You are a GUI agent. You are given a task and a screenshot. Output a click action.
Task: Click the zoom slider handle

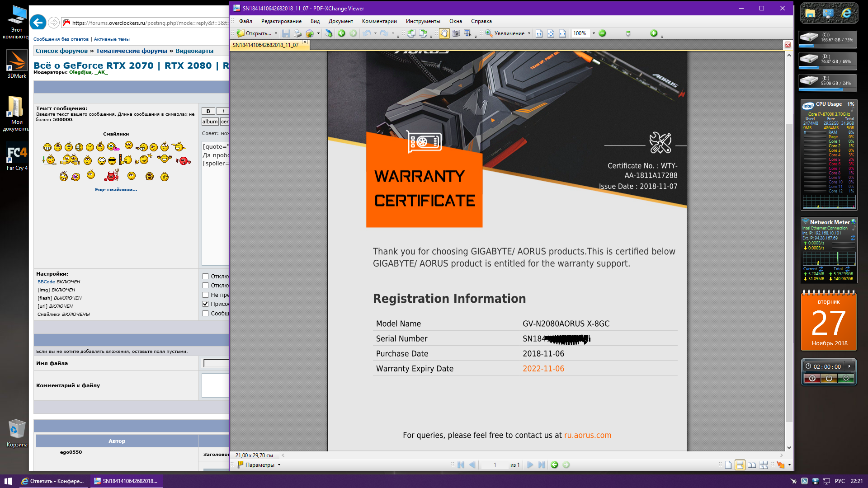628,33
